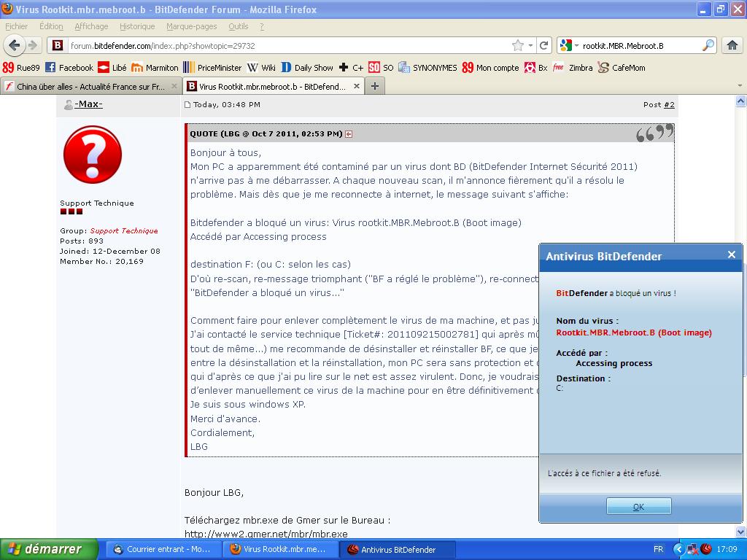
Task: Click the Rootkit.MBR.Mebroot.B virus name in popup
Action: point(634,332)
